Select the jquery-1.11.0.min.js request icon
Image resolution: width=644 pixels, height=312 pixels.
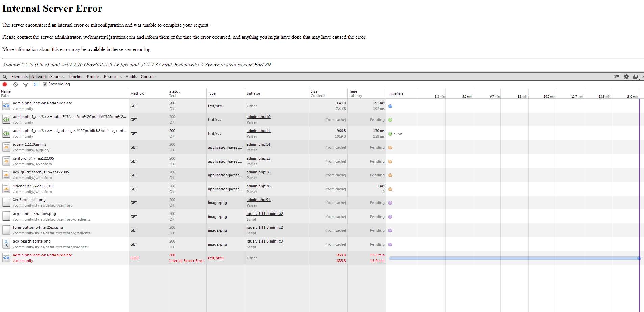click(6, 147)
